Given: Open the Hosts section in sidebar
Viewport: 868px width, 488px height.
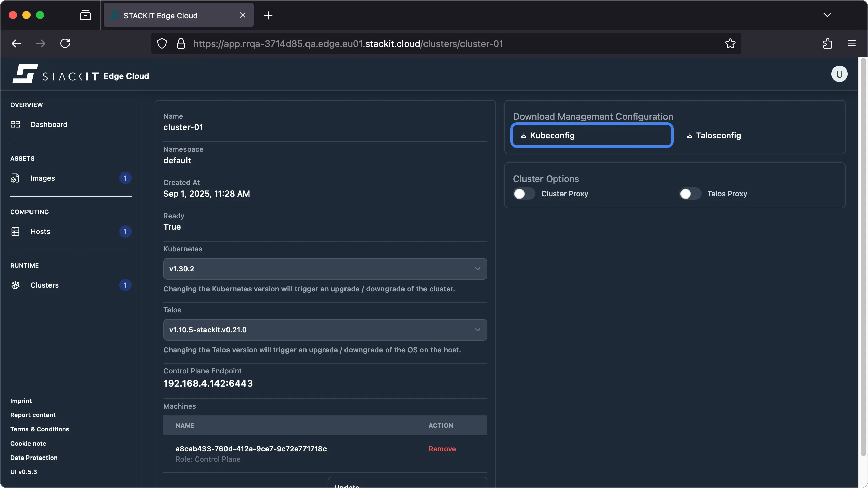Looking at the screenshot, I should pyautogui.click(x=40, y=231).
